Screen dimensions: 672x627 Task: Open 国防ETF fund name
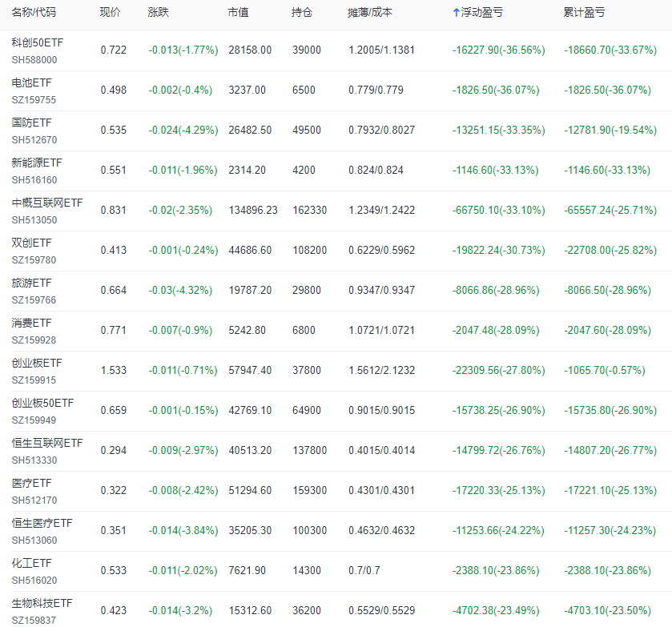coord(32,123)
